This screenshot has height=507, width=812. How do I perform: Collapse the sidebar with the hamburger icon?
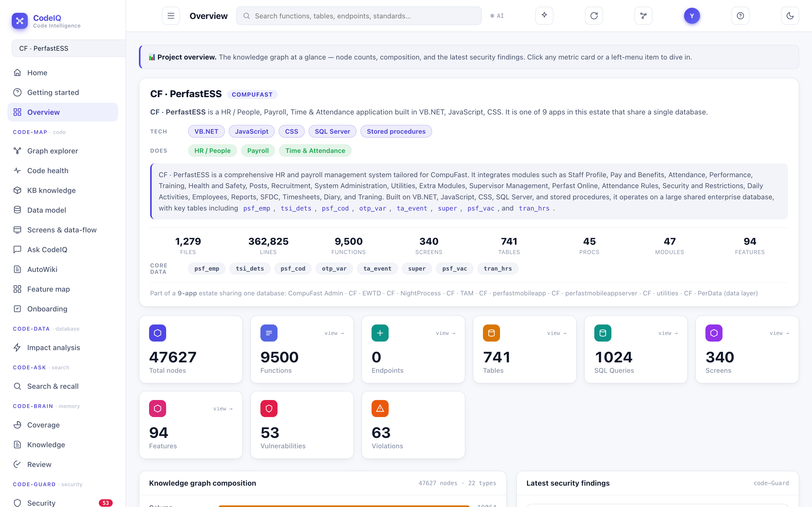coord(171,16)
